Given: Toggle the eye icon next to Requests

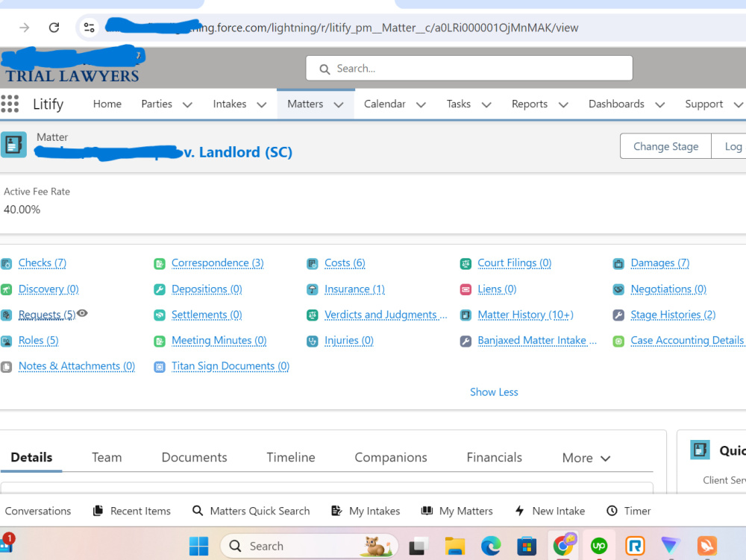Looking at the screenshot, I should 82,313.
